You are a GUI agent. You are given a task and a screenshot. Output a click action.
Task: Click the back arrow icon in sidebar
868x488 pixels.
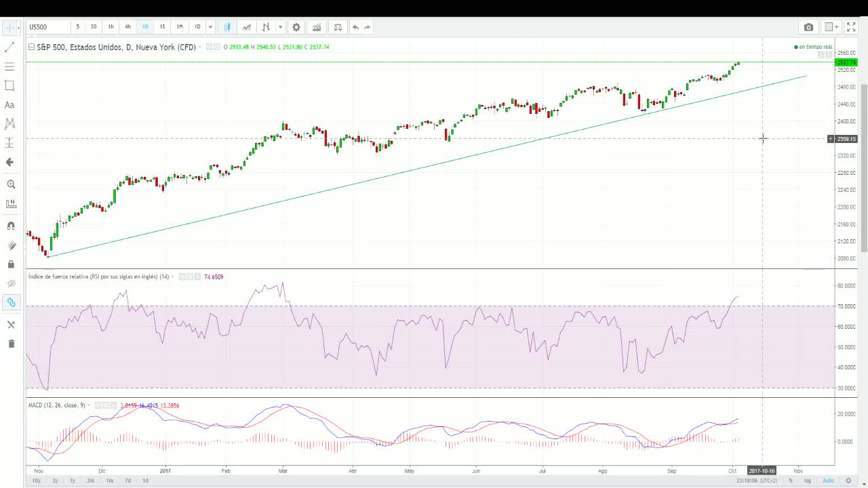coord(9,162)
